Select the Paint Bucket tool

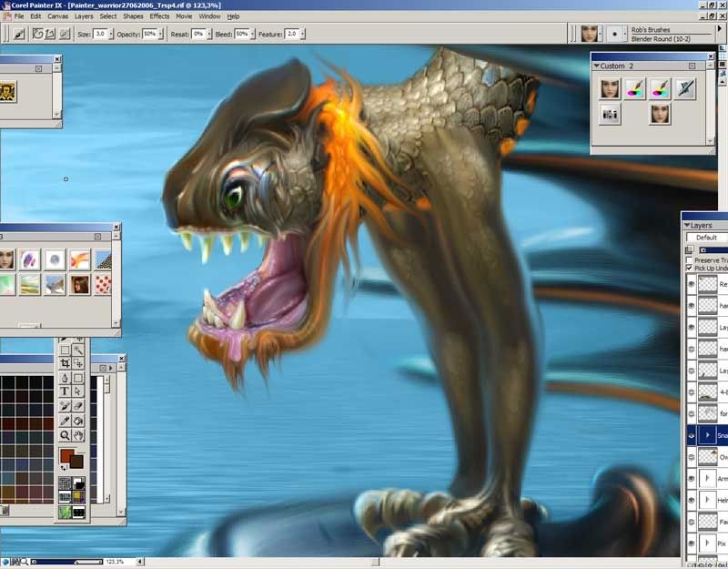pos(79,422)
